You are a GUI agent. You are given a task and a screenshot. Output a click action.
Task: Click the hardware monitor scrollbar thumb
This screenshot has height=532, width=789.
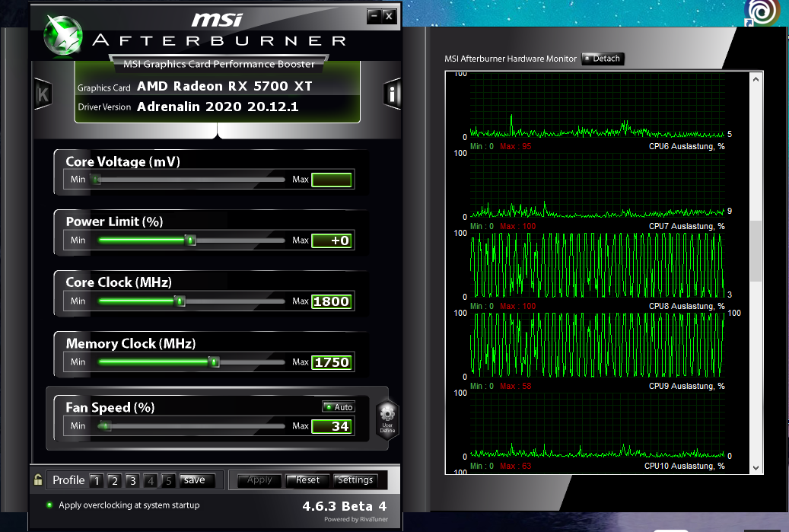[x=756, y=250]
